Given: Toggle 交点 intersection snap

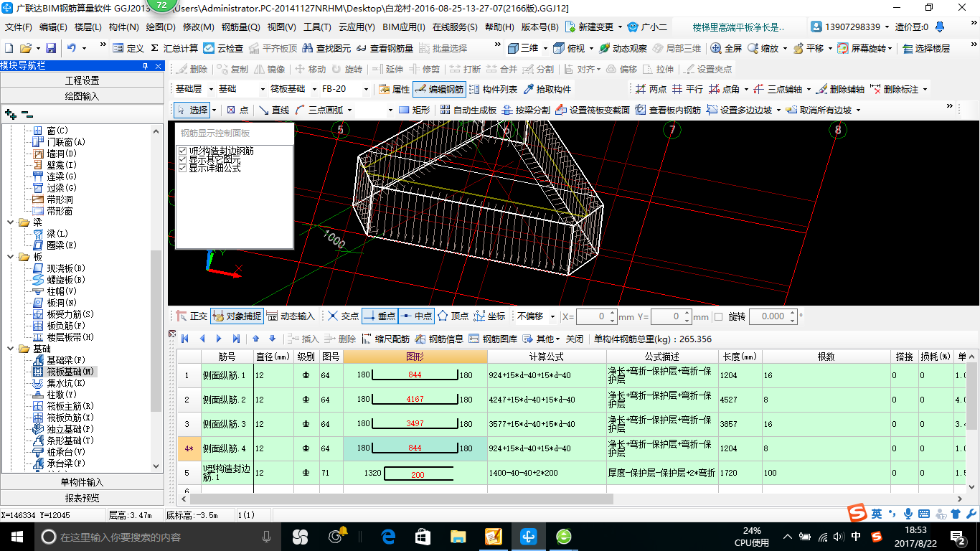Looking at the screenshot, I should click(342, 316).
